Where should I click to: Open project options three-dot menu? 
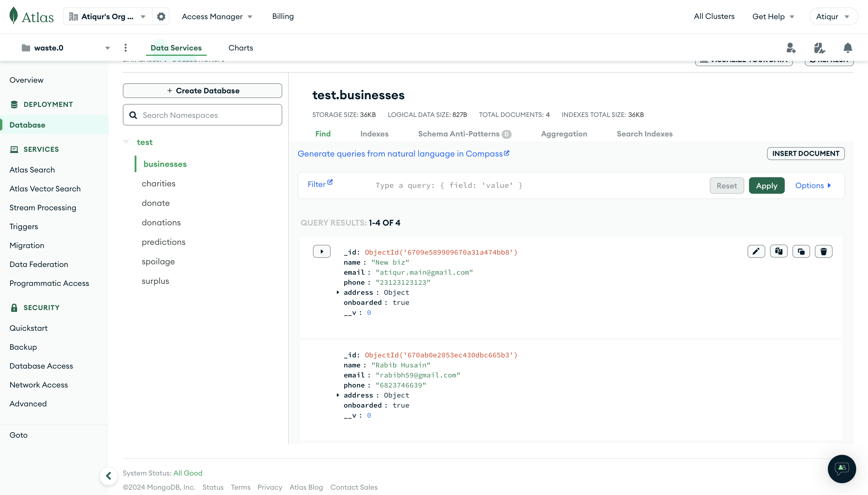[125, 48]
